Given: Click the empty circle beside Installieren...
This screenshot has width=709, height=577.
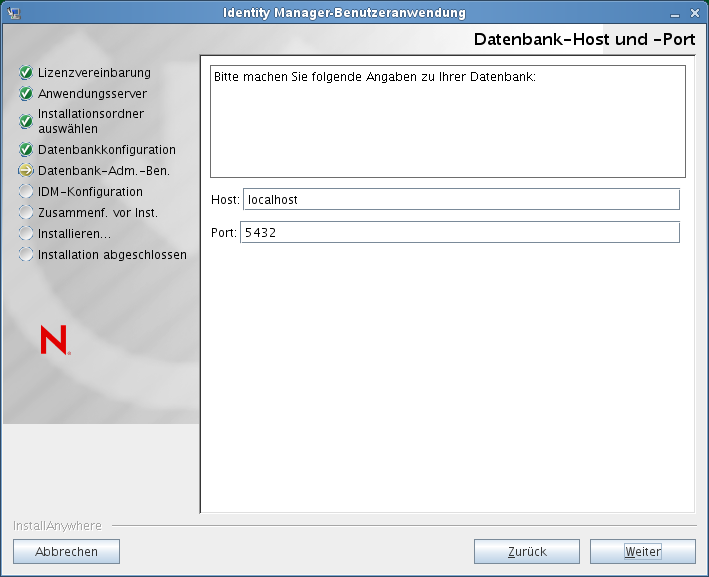Looking at the screenshot, I should tap(26, 233).
